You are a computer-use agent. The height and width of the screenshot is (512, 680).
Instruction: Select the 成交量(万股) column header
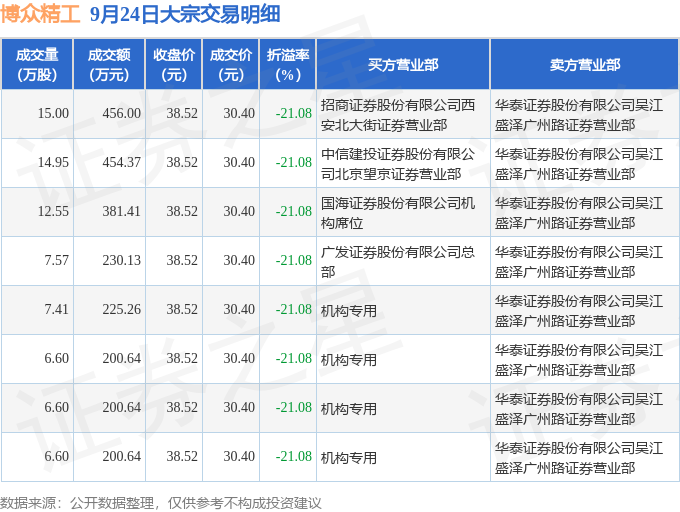click(37, 64)
